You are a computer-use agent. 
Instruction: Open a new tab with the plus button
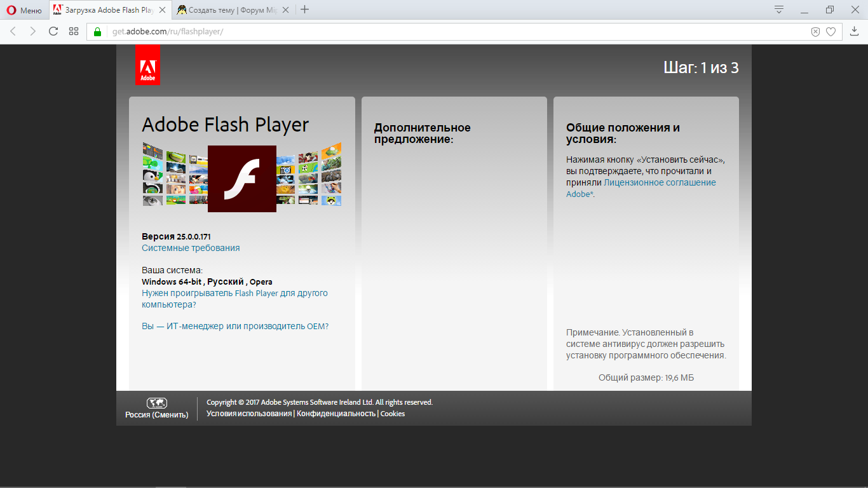[x=305, y=10]
